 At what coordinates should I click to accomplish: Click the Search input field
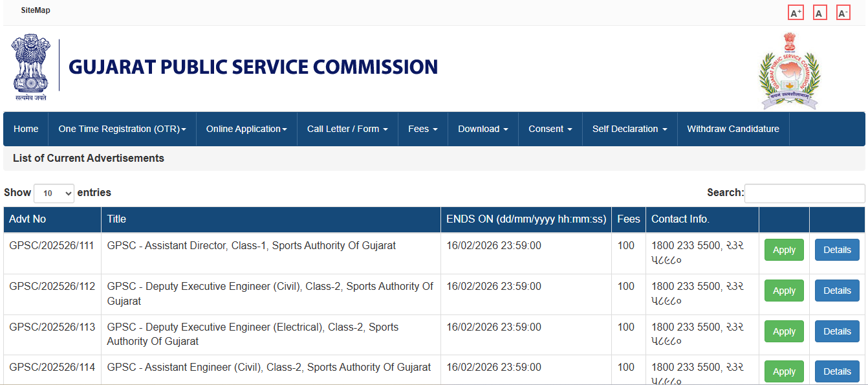(805, 193)
